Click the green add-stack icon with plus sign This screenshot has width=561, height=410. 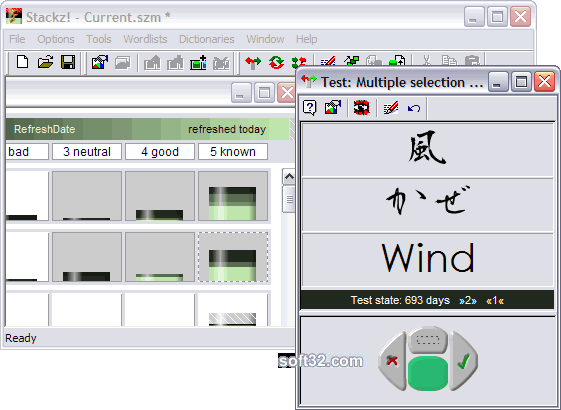pos(198,63)
